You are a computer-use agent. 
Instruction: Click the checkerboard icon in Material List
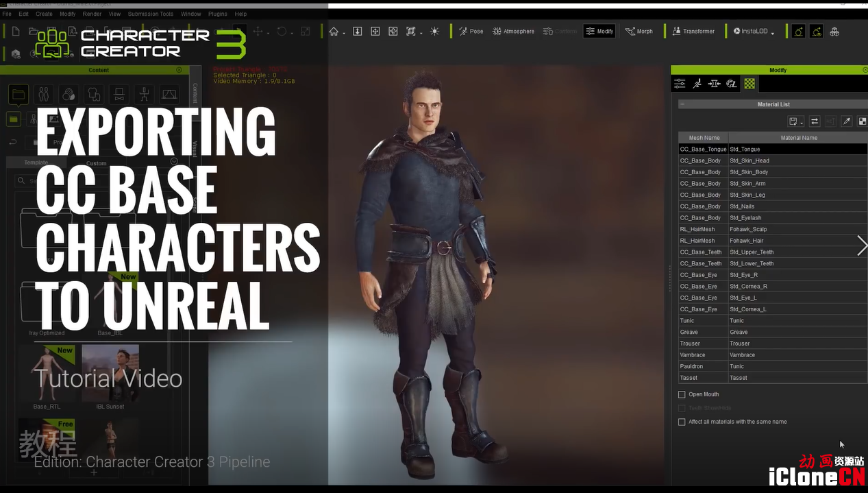coord(863,121)
